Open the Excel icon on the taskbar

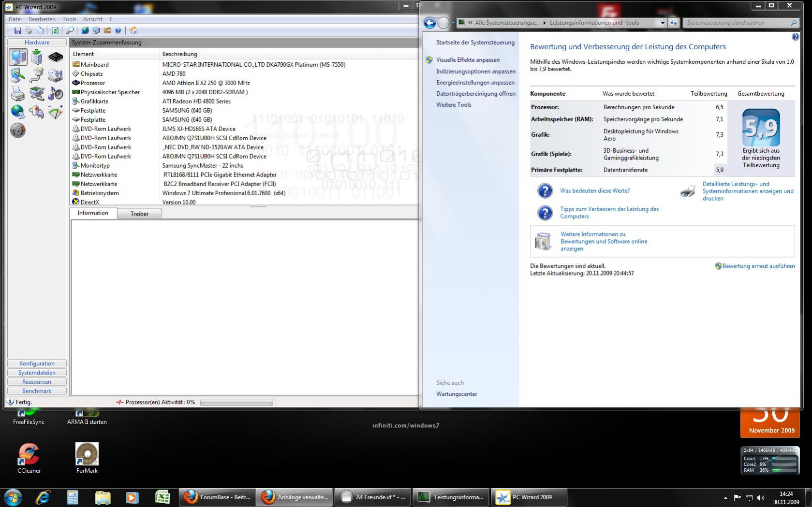(162, 497)
